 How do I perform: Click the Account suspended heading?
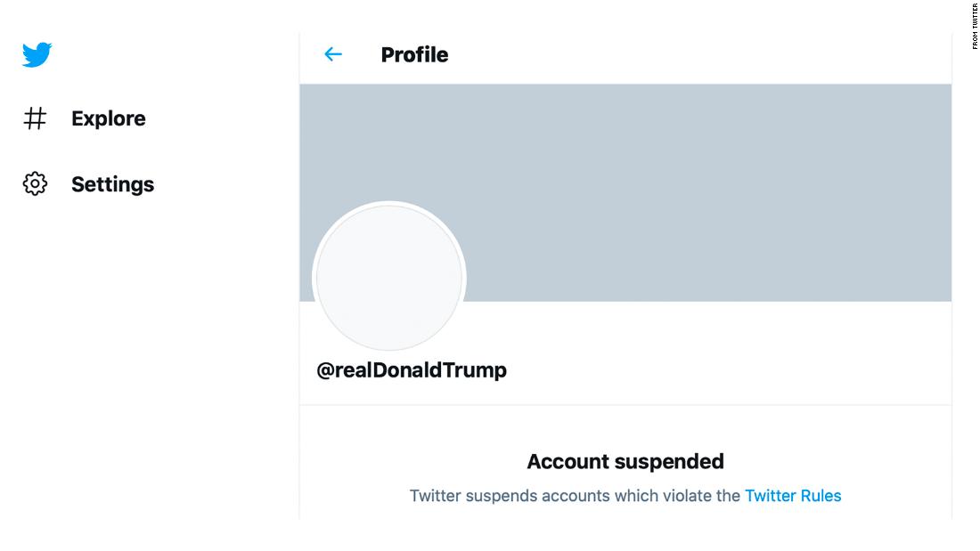[625, 461]
